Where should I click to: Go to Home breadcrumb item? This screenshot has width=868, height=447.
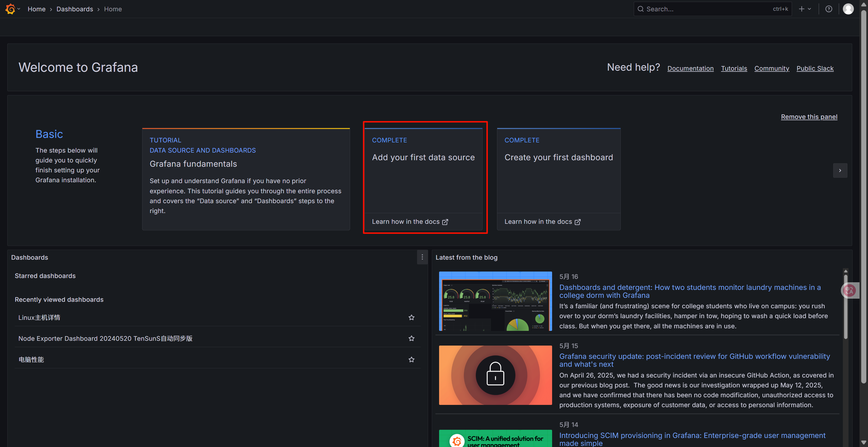click(x=36, y=9)
